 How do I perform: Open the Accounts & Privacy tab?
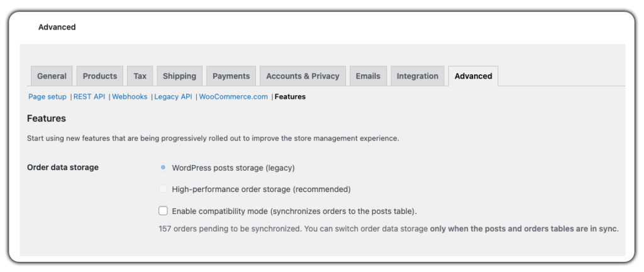pyautogui.click(x=303, y=76)
